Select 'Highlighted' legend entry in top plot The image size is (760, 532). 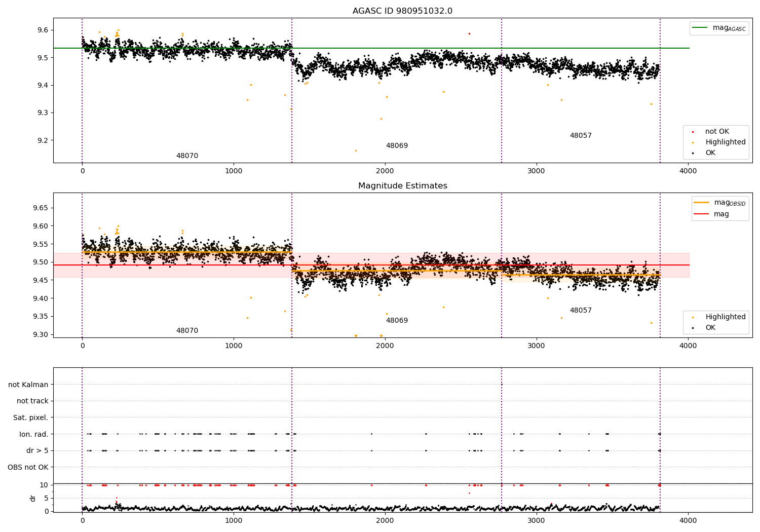(x=719, y=142)
